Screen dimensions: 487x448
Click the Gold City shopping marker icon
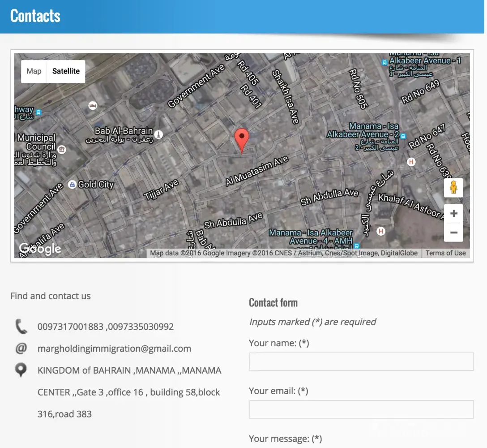(x=72, y=185)
